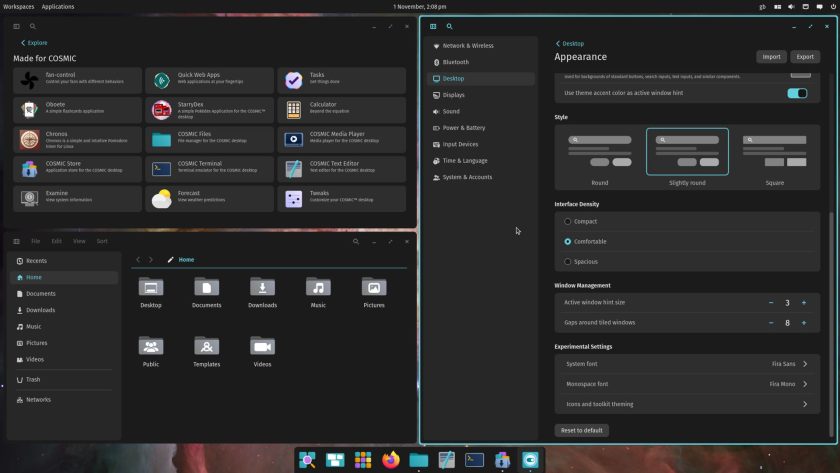
Task: Open COSMIC Terminal store entry
Action: [209, 169]
